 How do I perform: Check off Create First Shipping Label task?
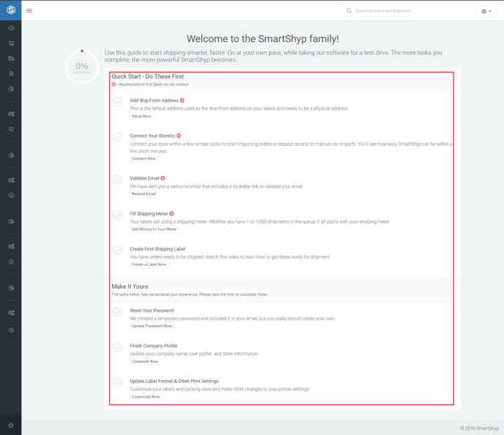(x=117, y=250)
